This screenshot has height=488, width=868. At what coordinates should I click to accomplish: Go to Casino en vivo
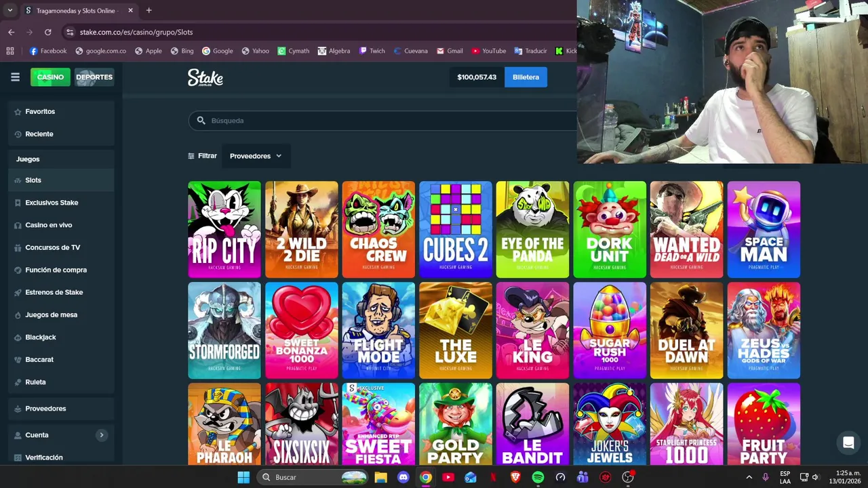click(61, 225)
